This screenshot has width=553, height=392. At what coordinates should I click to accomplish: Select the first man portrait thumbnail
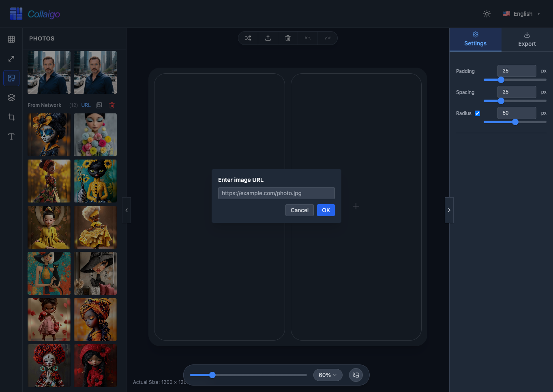click(49, 72)
